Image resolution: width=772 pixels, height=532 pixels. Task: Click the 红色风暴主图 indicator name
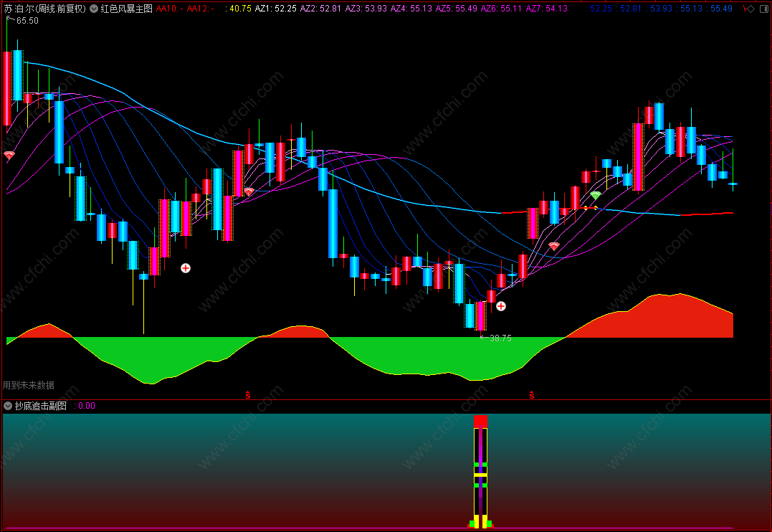127,9
